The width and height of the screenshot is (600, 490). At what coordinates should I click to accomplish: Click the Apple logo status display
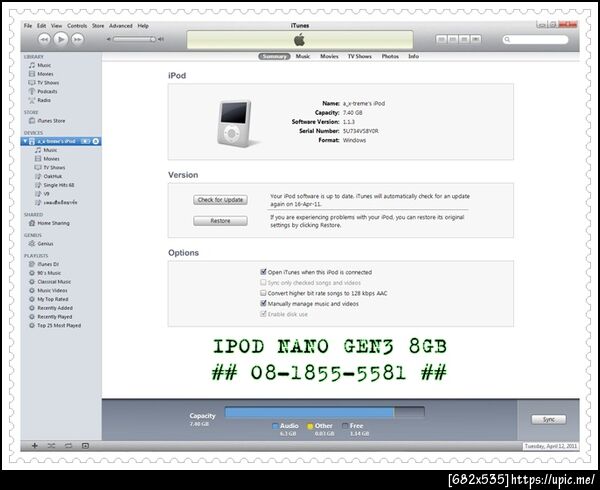coord(300,40)
